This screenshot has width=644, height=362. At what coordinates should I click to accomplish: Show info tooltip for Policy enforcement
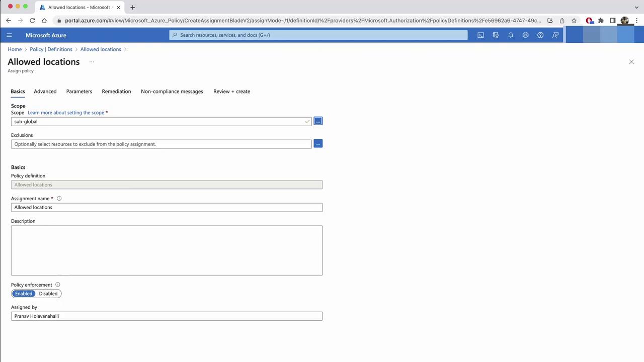point(57,285)
